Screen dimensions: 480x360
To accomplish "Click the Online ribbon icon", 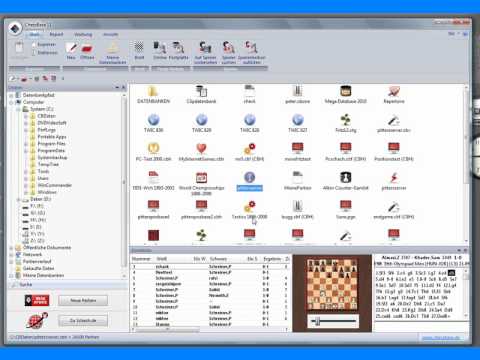I will point(160,47).
